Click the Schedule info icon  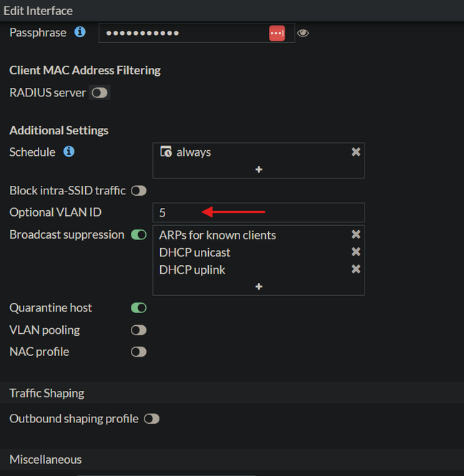69,152
